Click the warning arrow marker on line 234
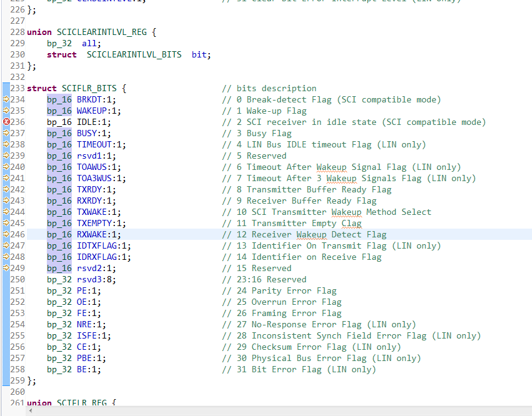532x416 pixels. [x=6, y=99]
